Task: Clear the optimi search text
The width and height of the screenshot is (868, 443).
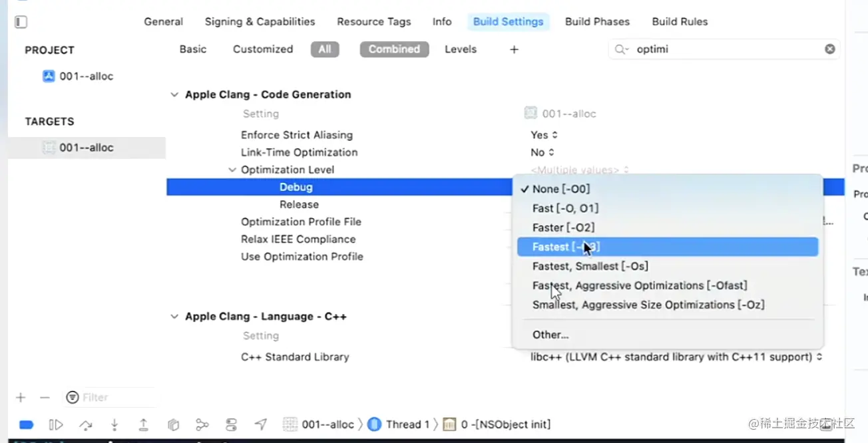Action: tap(830, 49)
